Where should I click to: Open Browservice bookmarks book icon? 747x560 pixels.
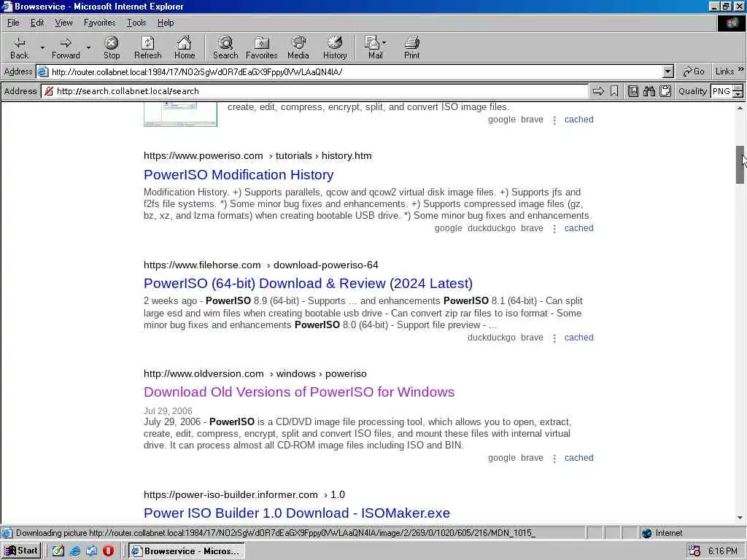[633, 91]
